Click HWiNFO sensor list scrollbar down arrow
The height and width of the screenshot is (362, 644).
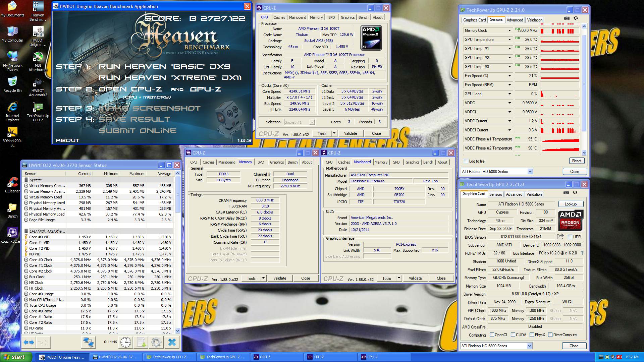[178, 331]
